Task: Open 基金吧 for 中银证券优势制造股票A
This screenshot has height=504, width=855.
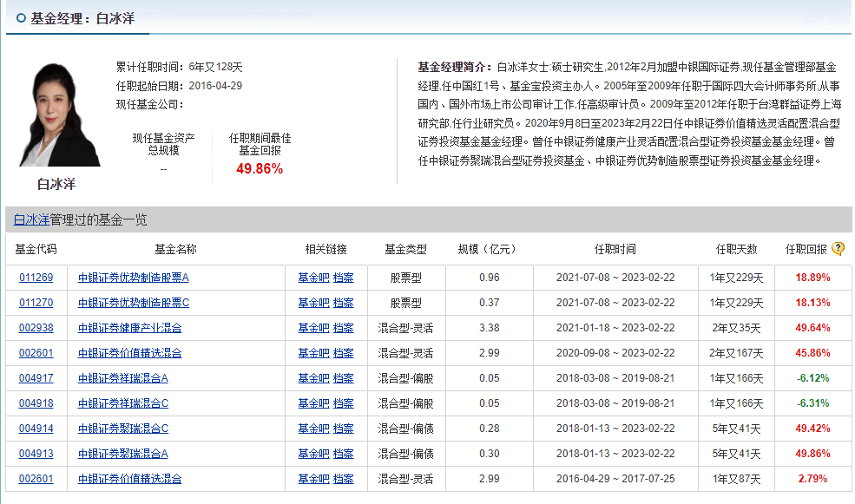Action: click(x=312, y=278)
